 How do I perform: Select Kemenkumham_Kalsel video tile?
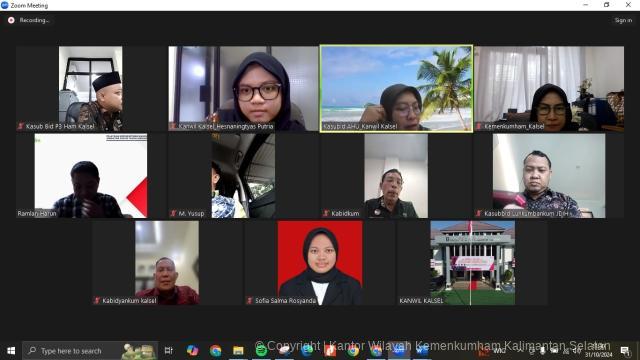[x=549, y=89]
